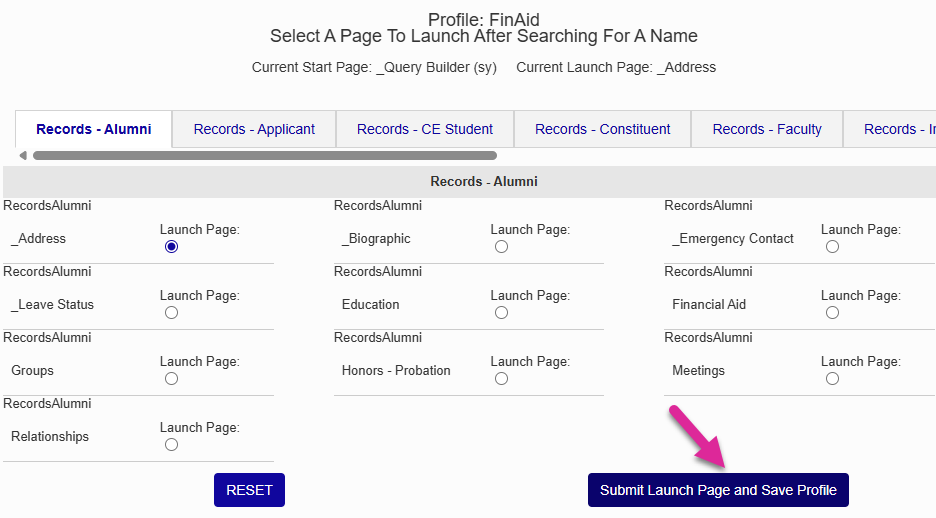The width and height of the screenshot is (936, 518).
Task: Open the Records - CE Student tab
Action: pyautogui.click(x=425, y=129)
